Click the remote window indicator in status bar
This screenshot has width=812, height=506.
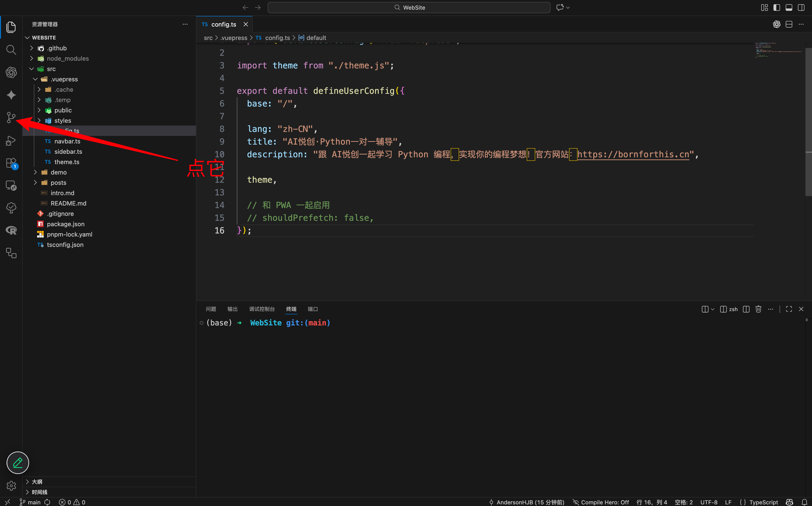[7, 502]
